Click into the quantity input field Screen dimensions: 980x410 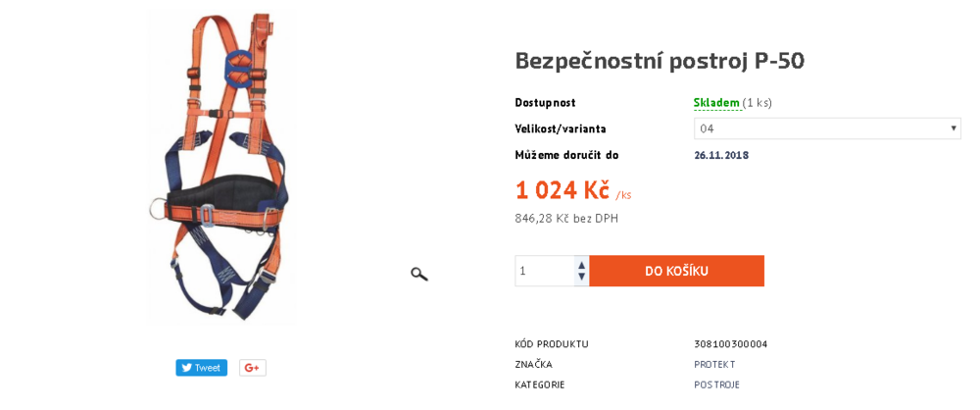(x=544, y=271)
